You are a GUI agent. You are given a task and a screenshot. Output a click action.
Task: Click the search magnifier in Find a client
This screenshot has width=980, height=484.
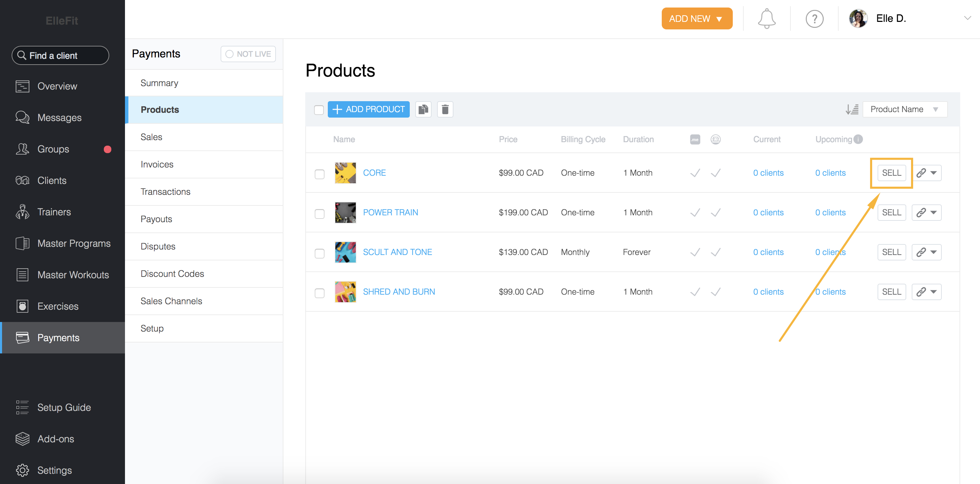[22, 55]
